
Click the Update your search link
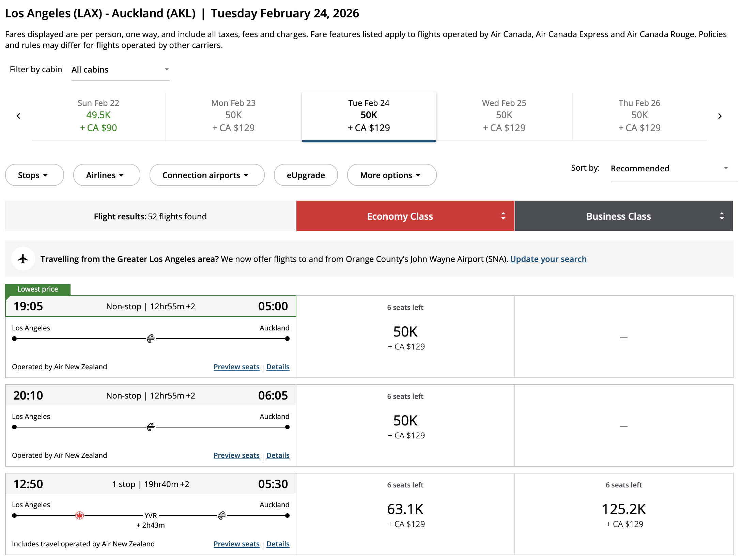click(548, 259)
